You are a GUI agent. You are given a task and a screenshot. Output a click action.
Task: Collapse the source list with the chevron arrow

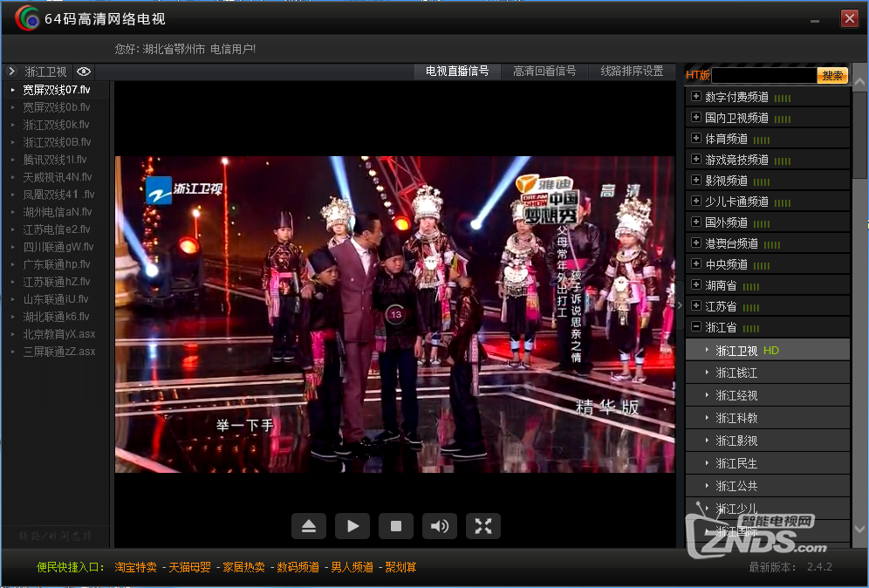click(x=11, y=72)
